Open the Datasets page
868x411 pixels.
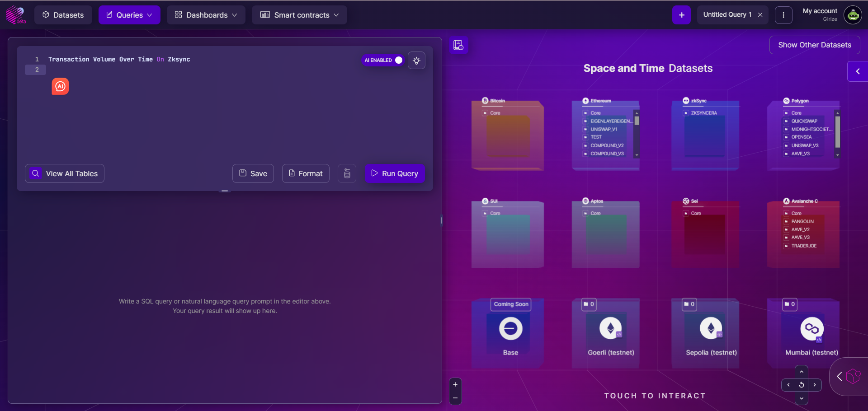[x=63, y=15]
